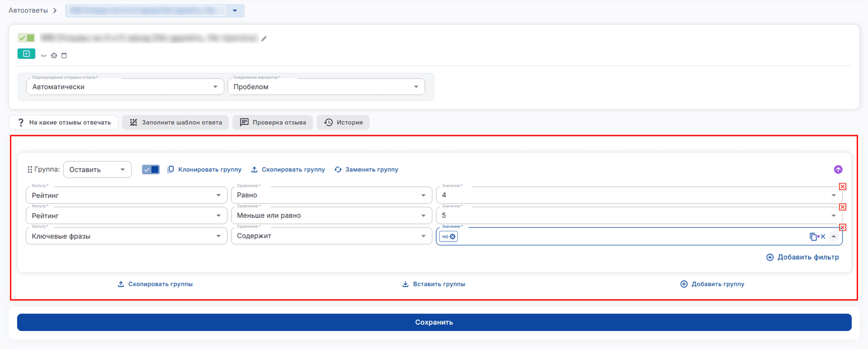The image size is (868, 349).
Task: Remove the filter row with value 4
Action: [x=842, y=187]
